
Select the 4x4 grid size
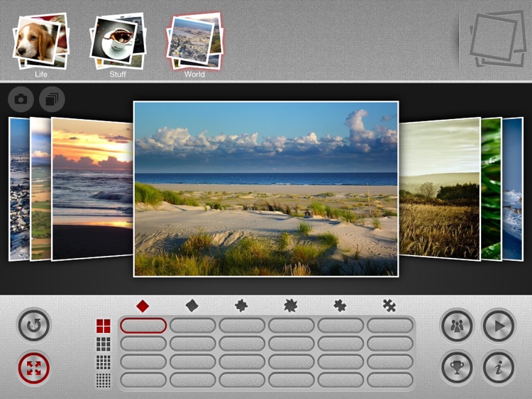[x=104, y=362]
